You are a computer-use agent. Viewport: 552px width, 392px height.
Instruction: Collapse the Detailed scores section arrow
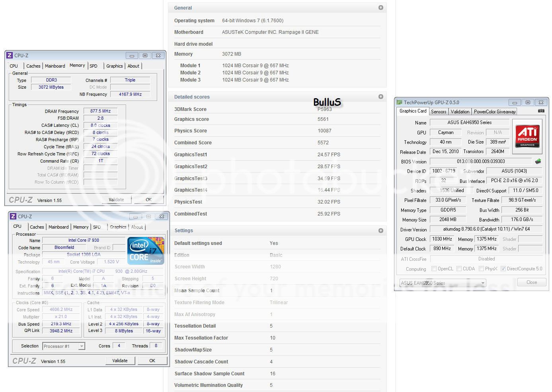click(381, 97)
